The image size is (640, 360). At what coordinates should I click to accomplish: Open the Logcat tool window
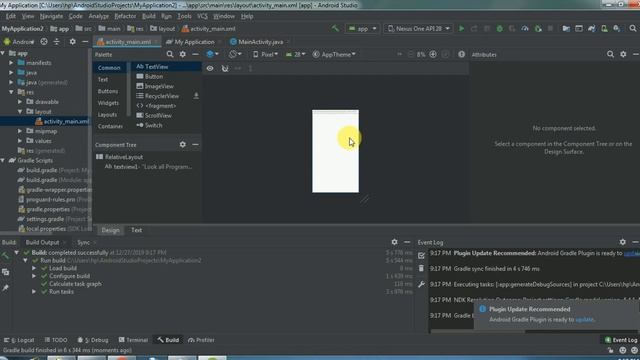tap(19, 340)
